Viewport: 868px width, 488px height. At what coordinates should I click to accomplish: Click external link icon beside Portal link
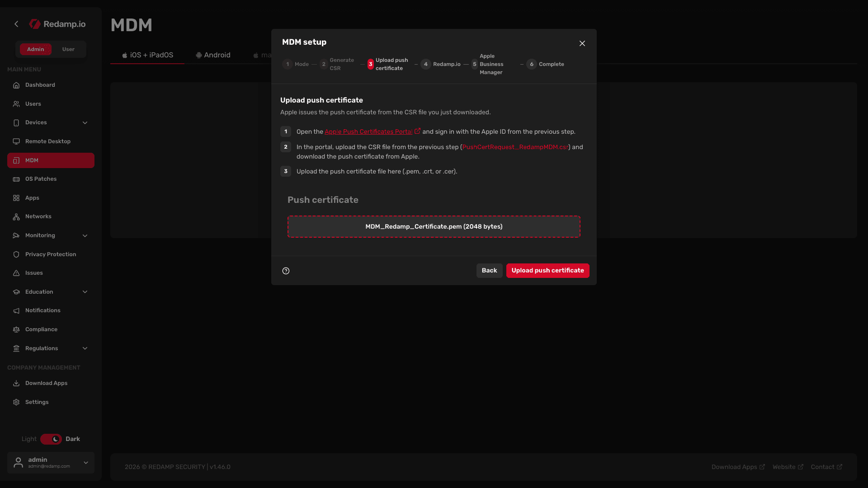point(417,131)
